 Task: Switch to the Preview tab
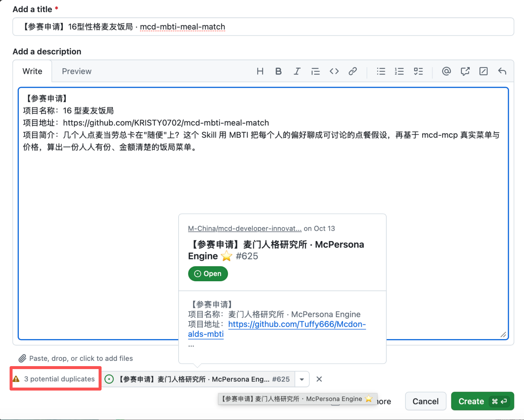coord(77,71)
